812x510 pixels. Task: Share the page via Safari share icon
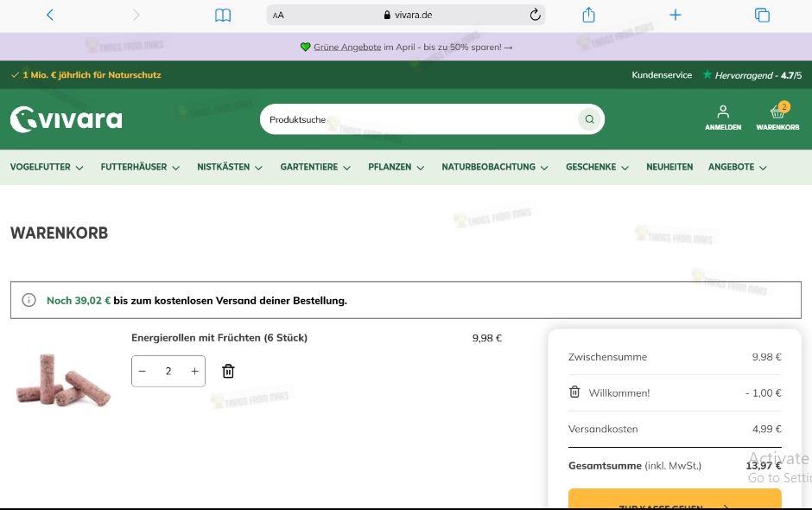tap(588, 15)
